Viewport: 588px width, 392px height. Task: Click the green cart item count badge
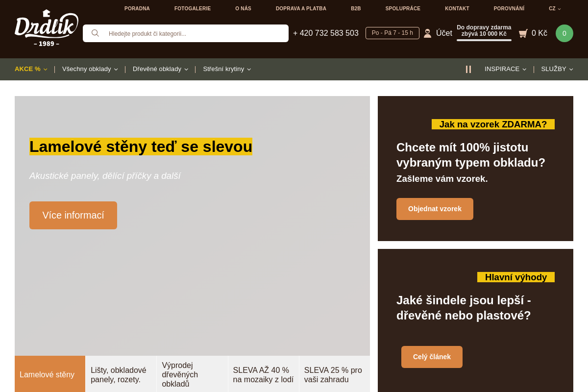564,33
